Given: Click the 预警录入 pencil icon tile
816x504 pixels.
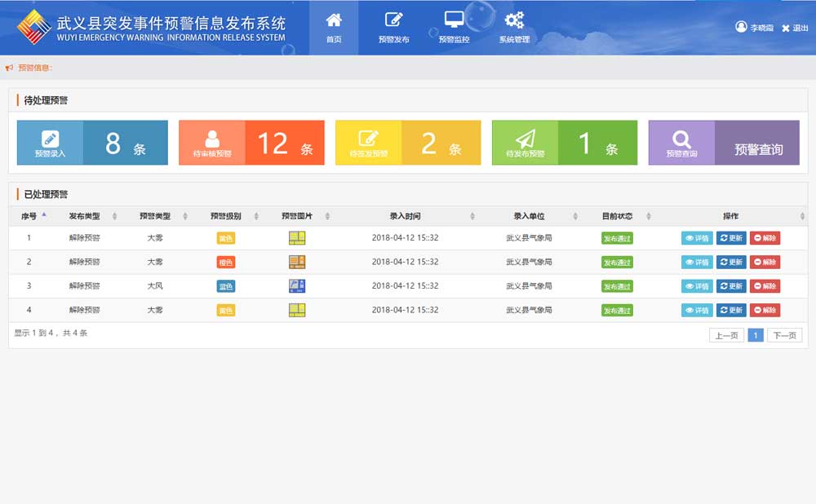Looking at the screenshot, I should [x=50, y=143].
